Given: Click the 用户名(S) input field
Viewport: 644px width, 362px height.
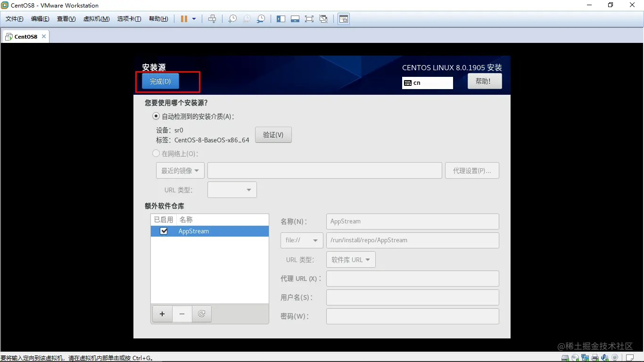Looking at the screenshot, I should (413, 297).
